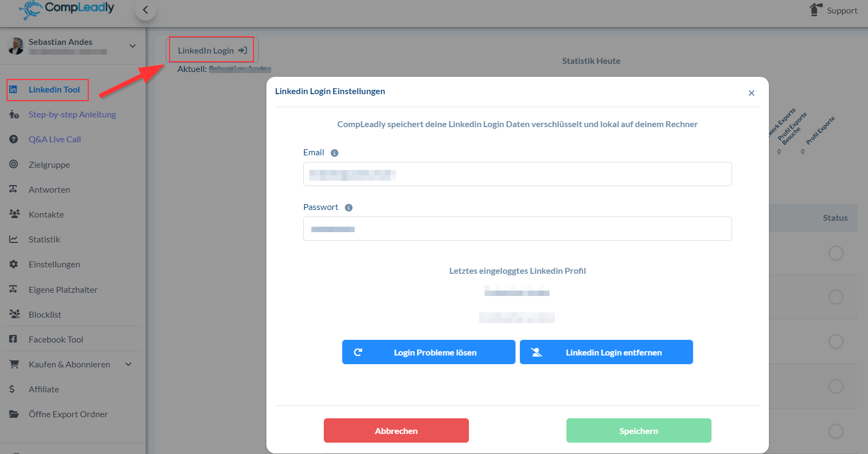Select the second Status radio circle
Viewport: 868px width, 454px height.
(x=836, y=297)
